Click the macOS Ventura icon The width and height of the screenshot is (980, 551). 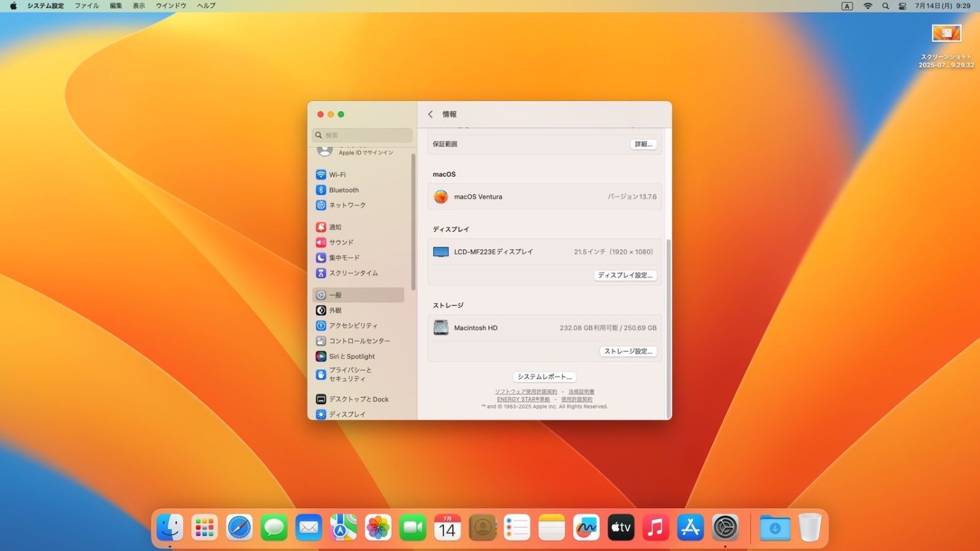[441, 197]
